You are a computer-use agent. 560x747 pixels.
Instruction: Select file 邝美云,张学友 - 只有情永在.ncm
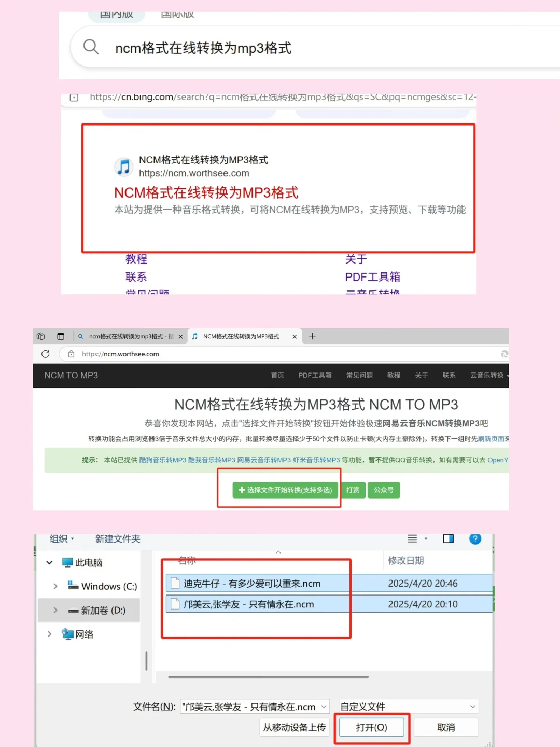pos(329,604)
